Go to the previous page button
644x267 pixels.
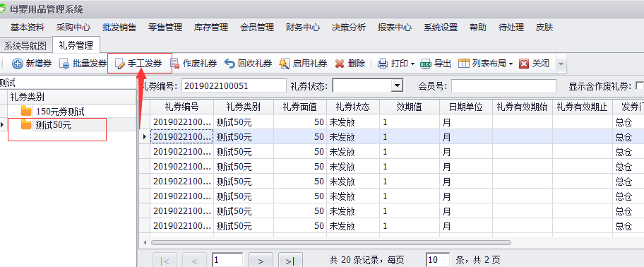click(195, 261)
